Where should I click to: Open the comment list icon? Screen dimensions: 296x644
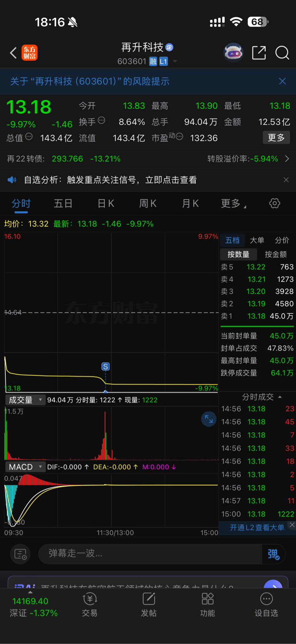(20, 554)
